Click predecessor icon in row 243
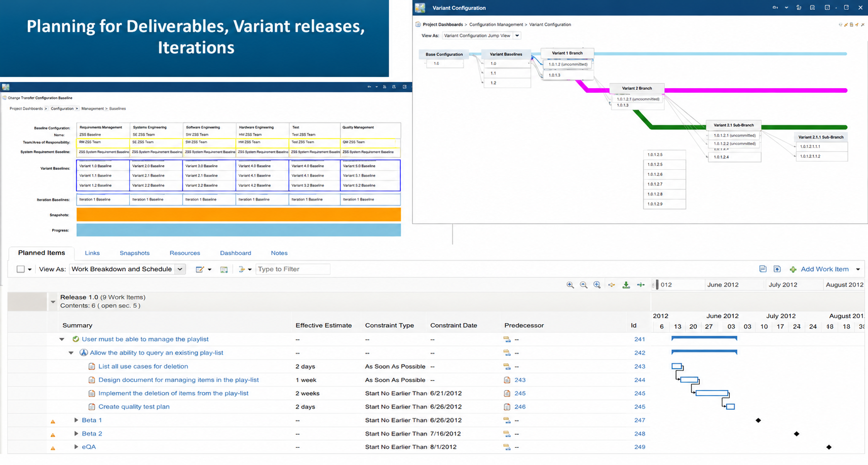Viewport: 868px width, 465px height. (x=507, y=367)
